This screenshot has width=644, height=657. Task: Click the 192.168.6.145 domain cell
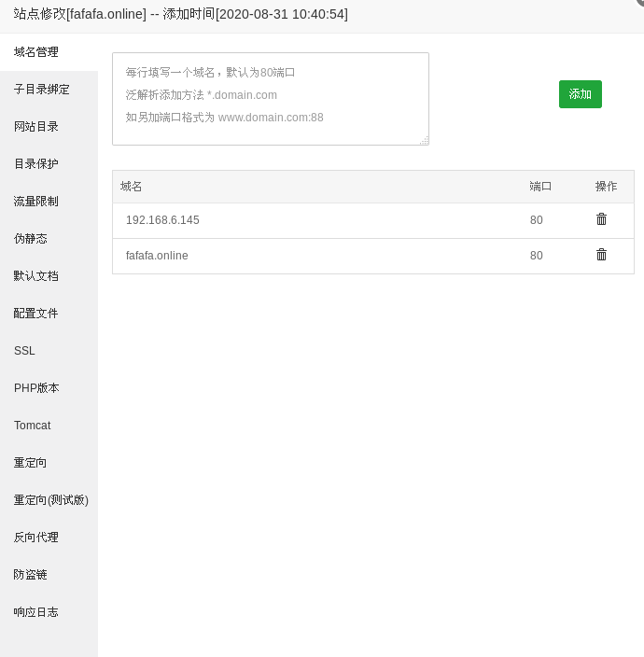pyautogui.click(x=162, y=220)
